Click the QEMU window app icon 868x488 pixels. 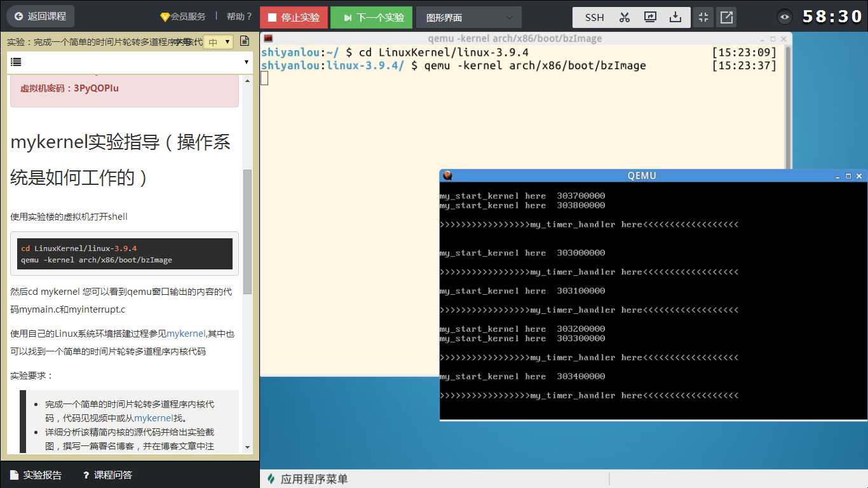[x=447, y=175]
